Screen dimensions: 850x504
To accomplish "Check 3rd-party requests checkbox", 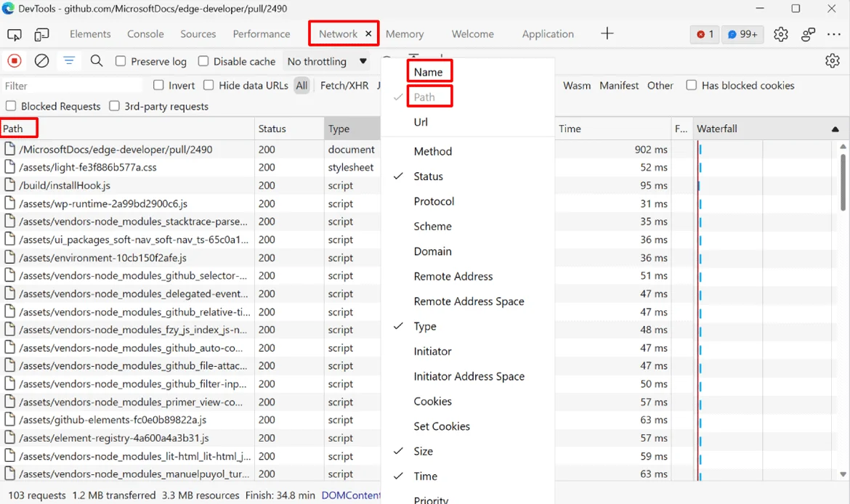I will point(114,106).
